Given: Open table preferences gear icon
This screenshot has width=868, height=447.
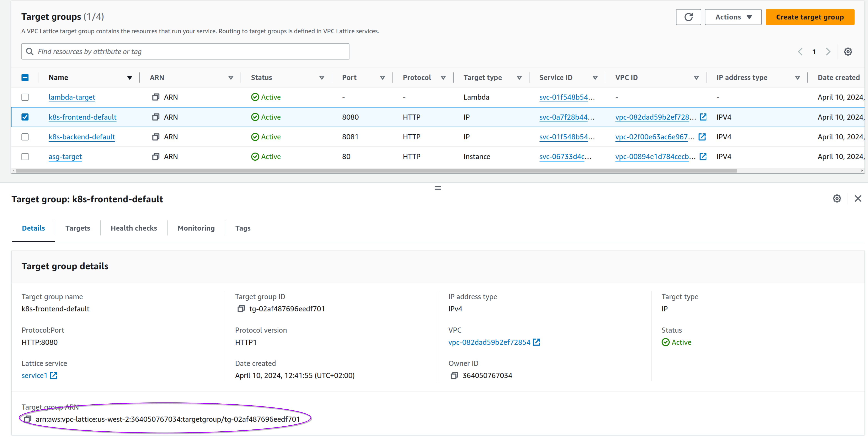Looking at the screenshot, I should 848,51.
